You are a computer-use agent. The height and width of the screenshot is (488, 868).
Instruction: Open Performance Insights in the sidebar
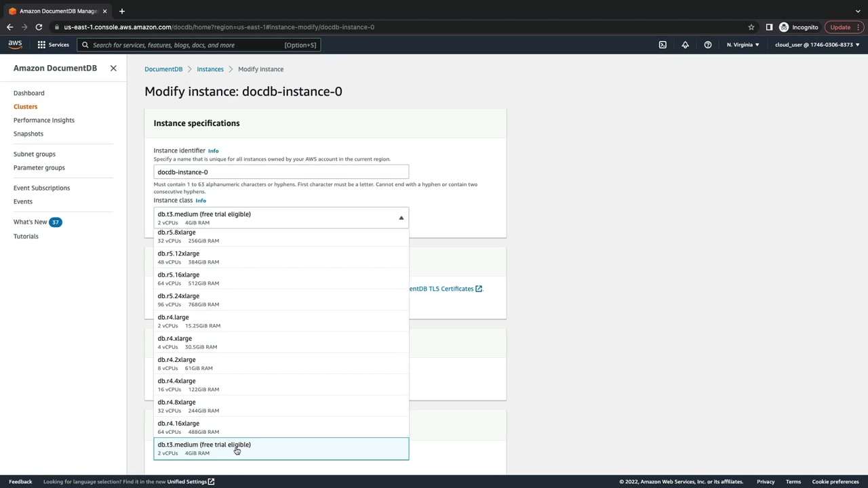coord(44,120)
